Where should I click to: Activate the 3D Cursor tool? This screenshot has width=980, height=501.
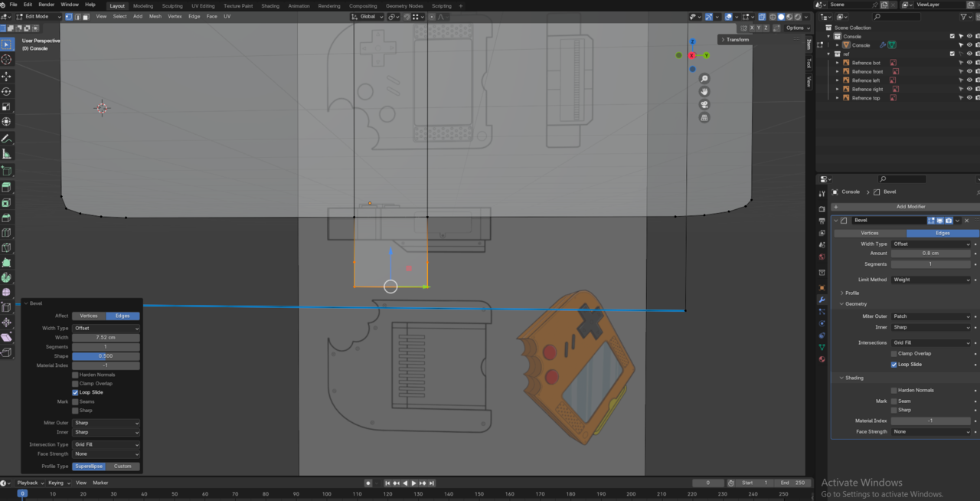tap(7, 60)
